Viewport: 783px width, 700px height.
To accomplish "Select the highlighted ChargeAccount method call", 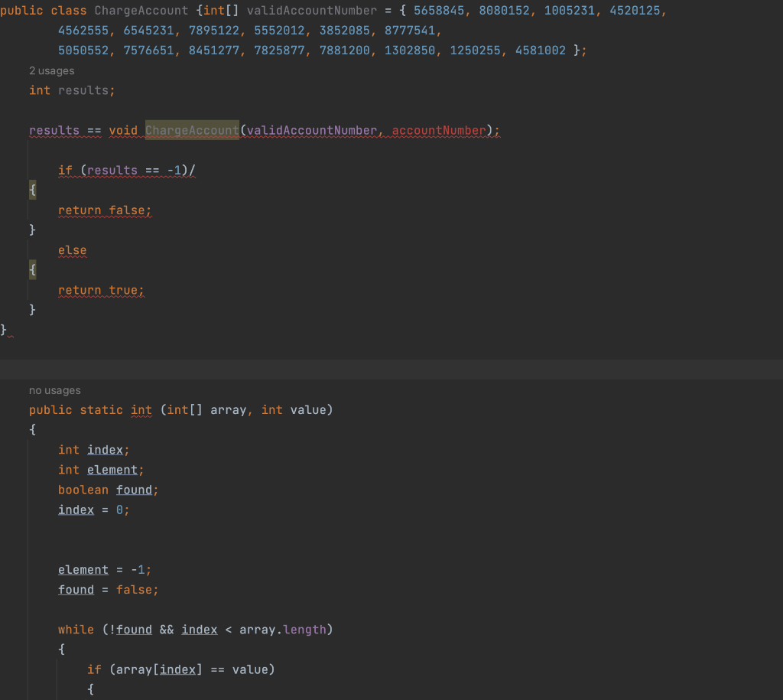I will (191, 130).
